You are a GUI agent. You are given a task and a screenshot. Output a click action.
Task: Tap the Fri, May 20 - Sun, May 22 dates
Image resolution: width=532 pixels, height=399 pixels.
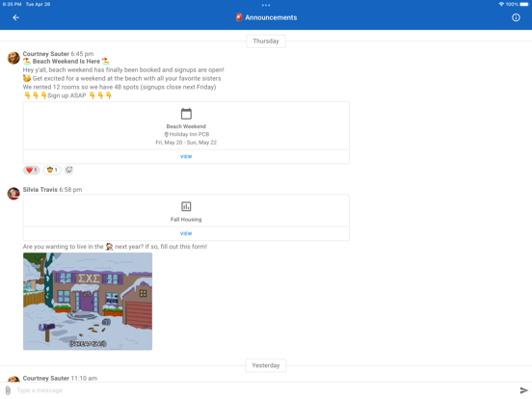click(x=186, y=143)
